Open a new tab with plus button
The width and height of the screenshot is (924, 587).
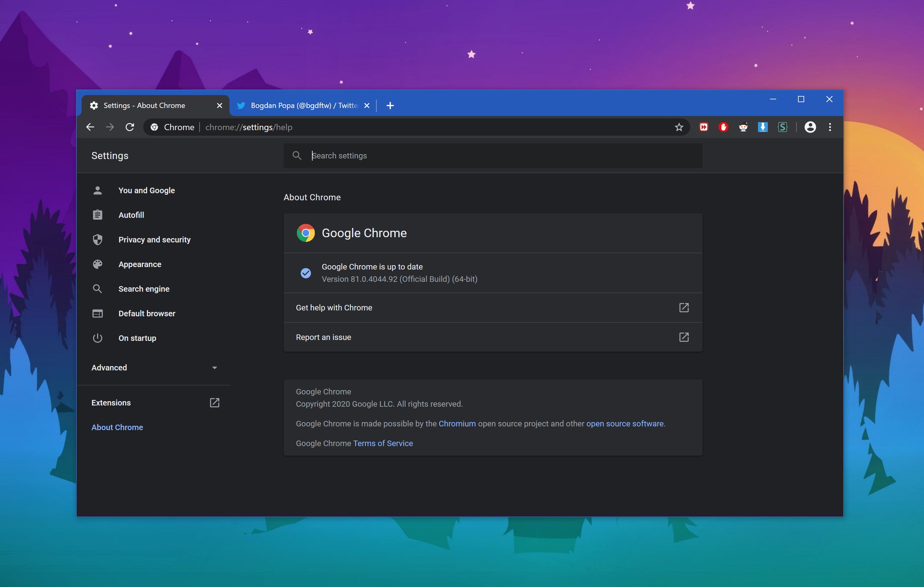click(x=390, y=106)
